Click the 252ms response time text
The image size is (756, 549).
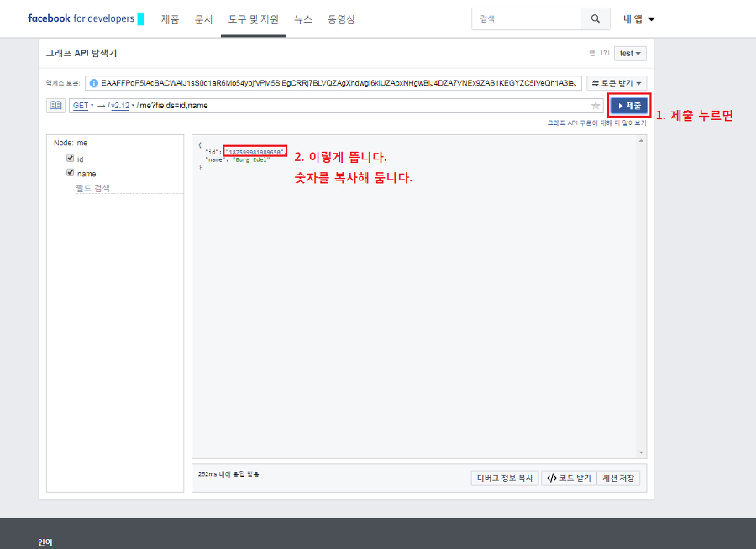[x=228, y=474]
